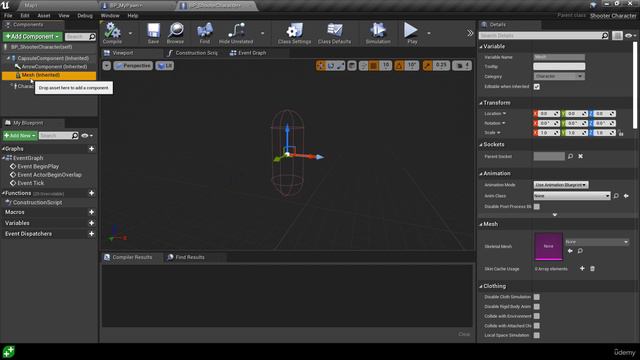Screen dimensions: 640x360
Task: Select ArrowComponent (Inherited) in tree
Action: point(54,67)
